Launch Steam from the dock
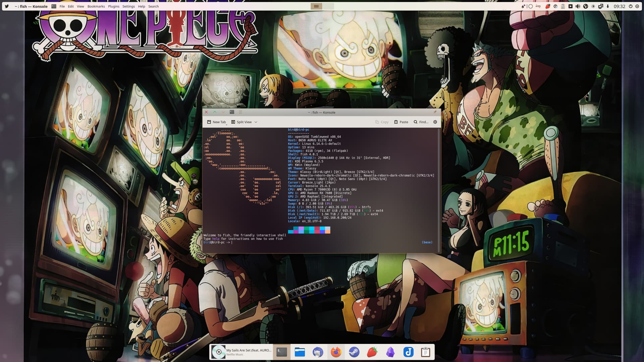Image resolution: width=644 pixels, height=362 pixels. [x=354, y=352]
